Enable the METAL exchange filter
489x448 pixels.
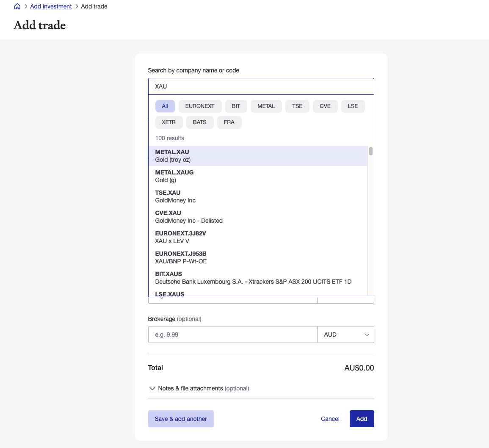(266, 106)
